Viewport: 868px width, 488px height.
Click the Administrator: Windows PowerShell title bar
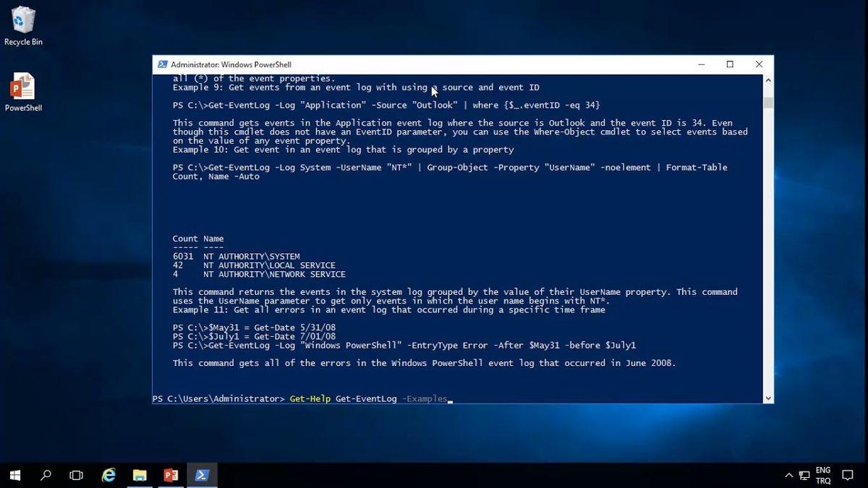coord(434,64)
